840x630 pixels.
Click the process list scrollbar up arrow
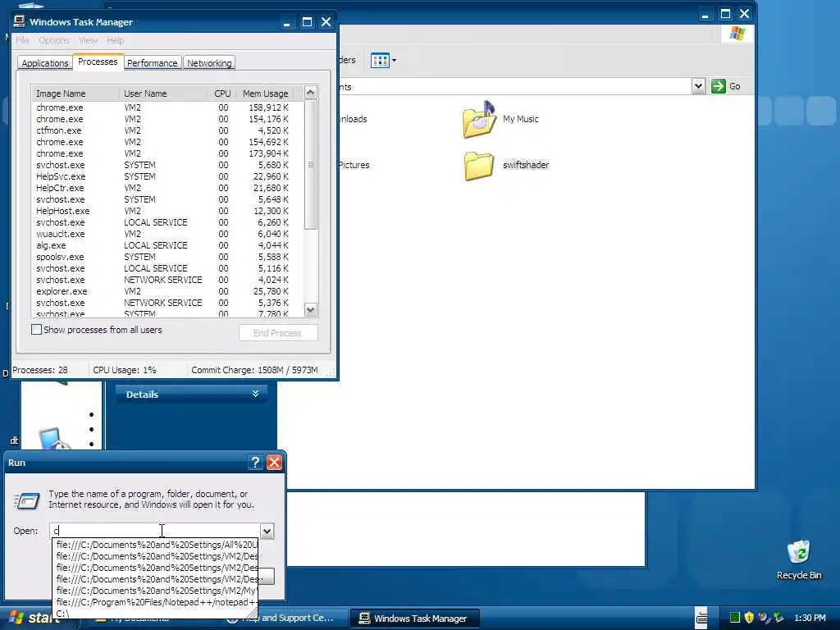(x=311, y=93)
